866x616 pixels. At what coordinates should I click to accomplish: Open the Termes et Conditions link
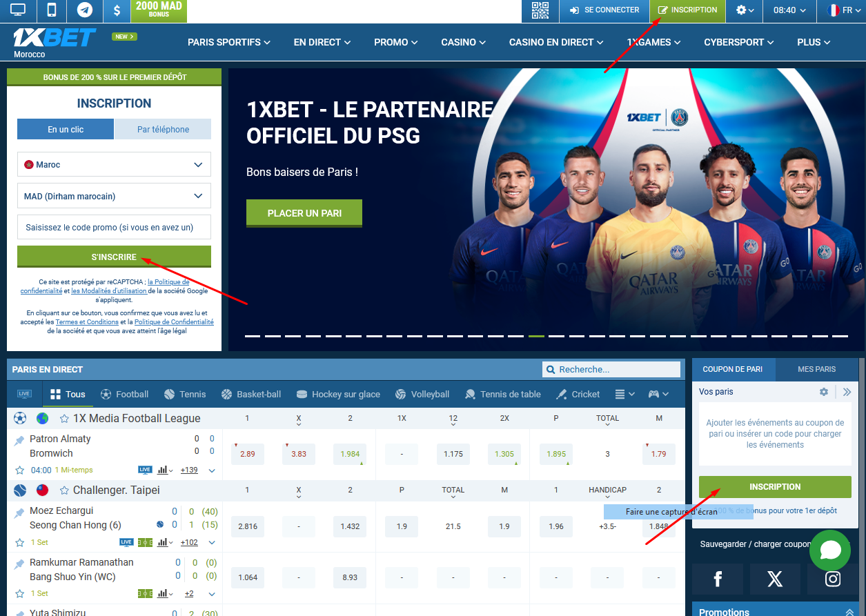(x=87, y=321)
